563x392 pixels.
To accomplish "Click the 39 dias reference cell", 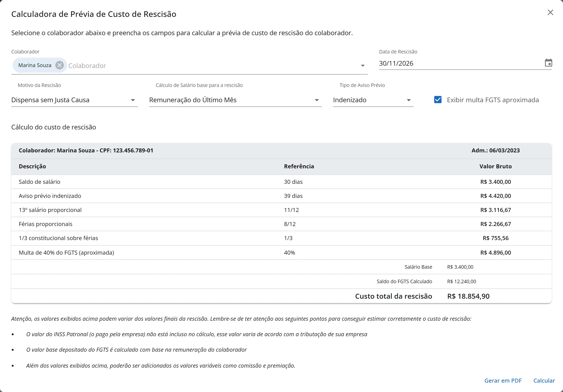I will point(293,196).
